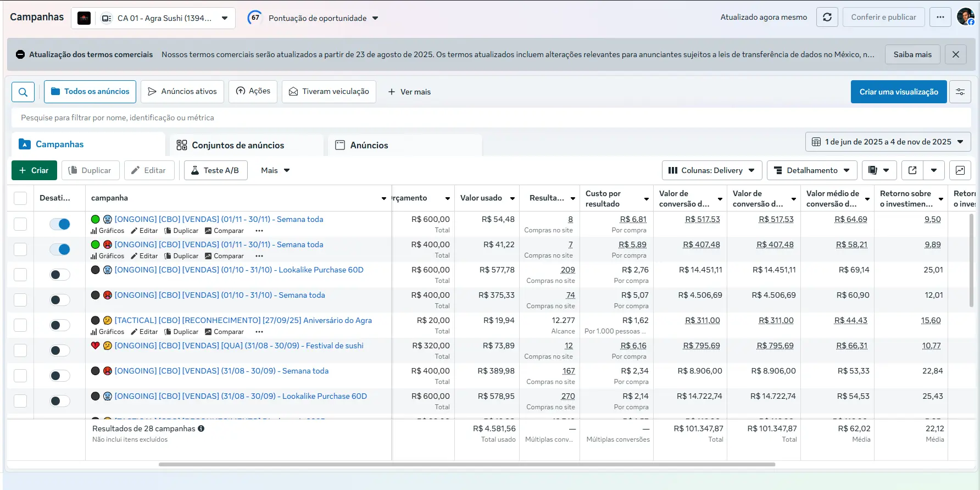Switch to Conjuntos de anúncios tab

(237, 145)
